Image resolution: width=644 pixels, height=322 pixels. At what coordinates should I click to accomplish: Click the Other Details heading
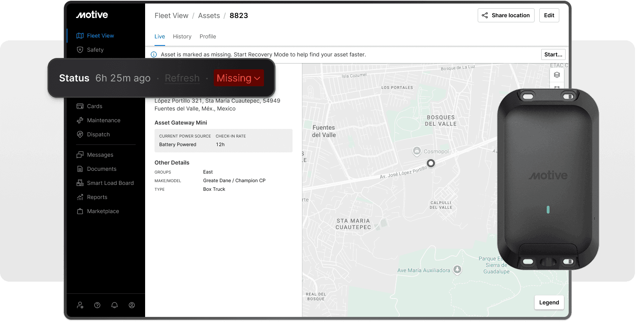172,163
